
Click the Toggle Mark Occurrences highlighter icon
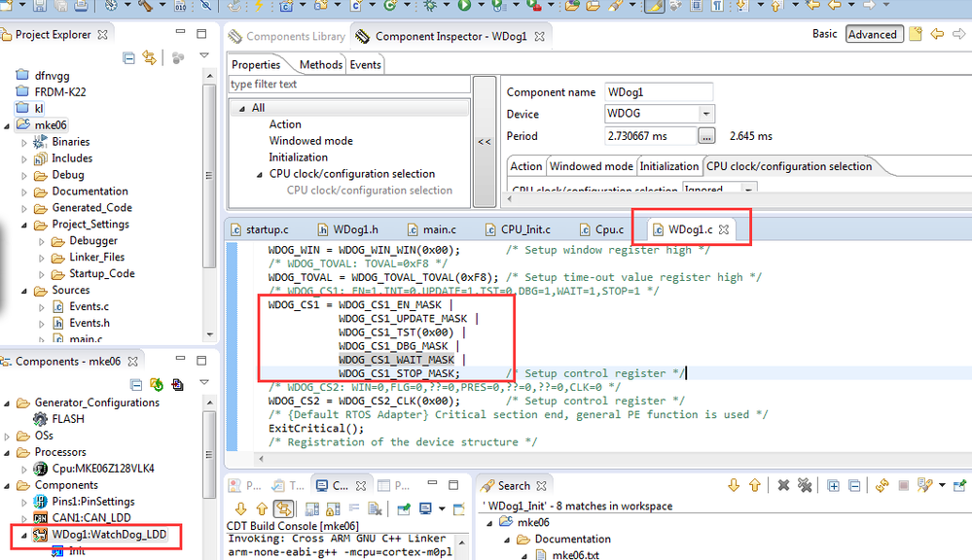click(x=654, y=6)
